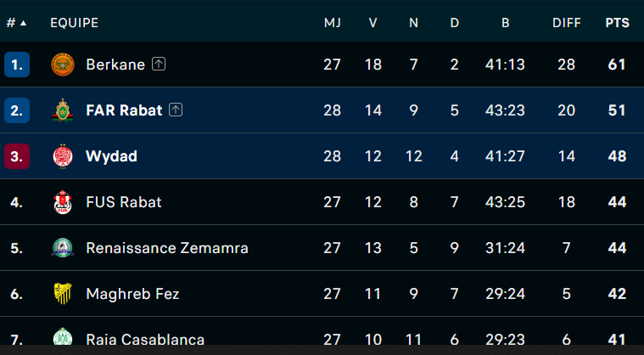Click the promotion arrow icon beside Berkane

coord(159,64)
